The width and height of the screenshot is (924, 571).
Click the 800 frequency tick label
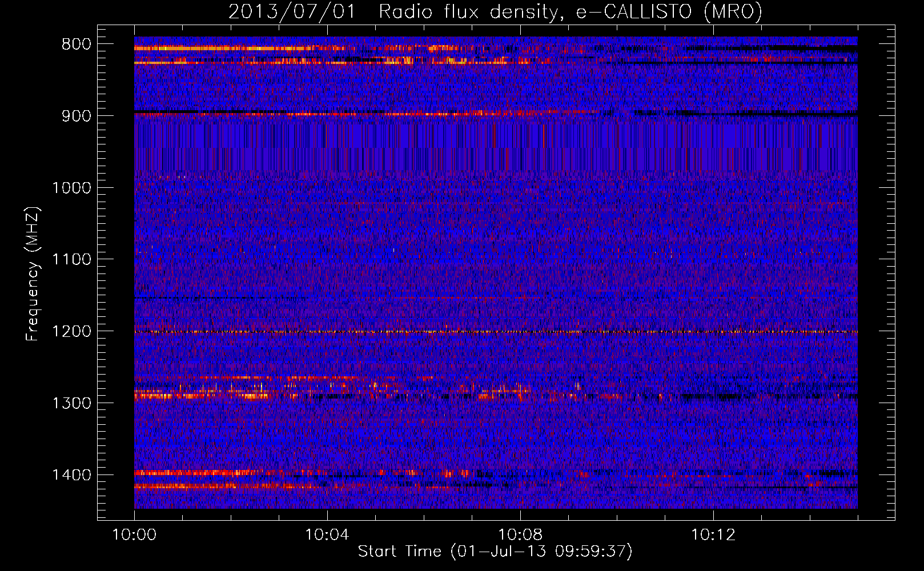[77, 45]
